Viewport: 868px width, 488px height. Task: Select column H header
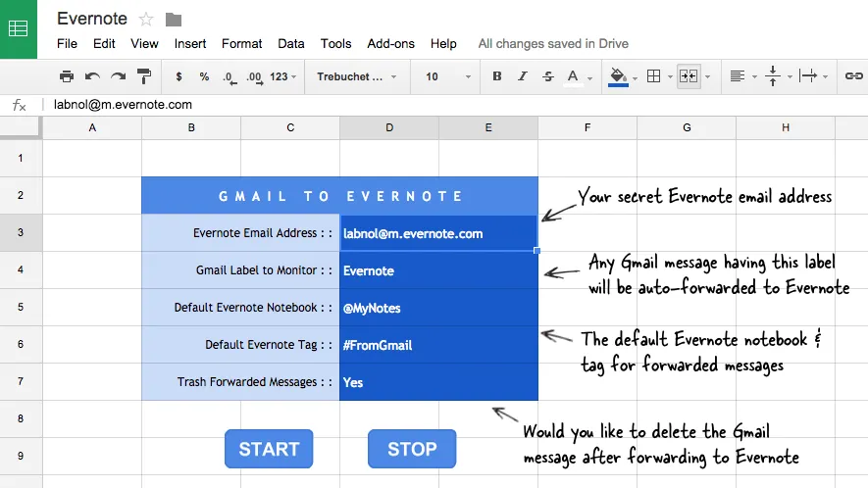[786, 127]
